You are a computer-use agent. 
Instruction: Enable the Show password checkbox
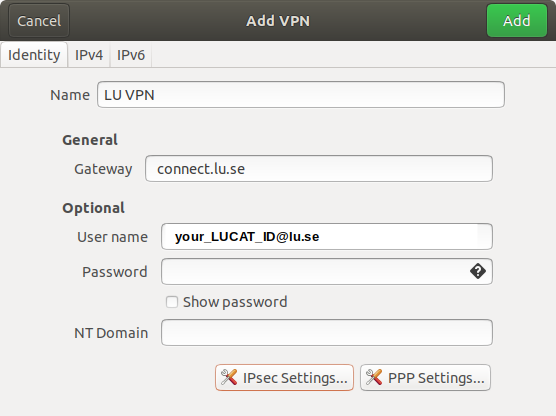pyautogui.click(x=172, y=302)
